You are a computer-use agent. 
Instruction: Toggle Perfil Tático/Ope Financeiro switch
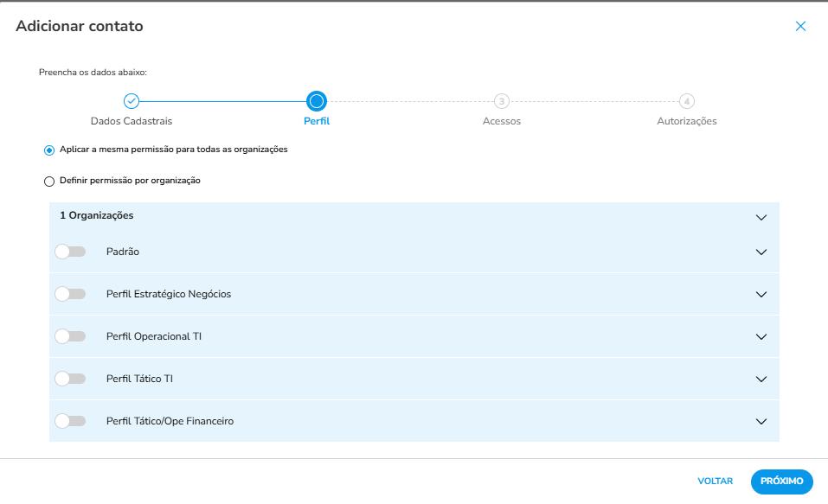[x=70, y=421]
